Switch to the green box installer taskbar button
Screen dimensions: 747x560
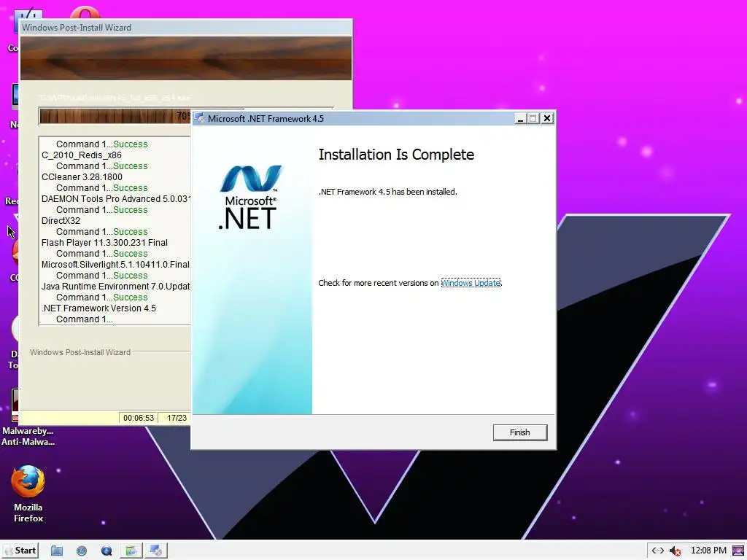(x=131, y=551)
